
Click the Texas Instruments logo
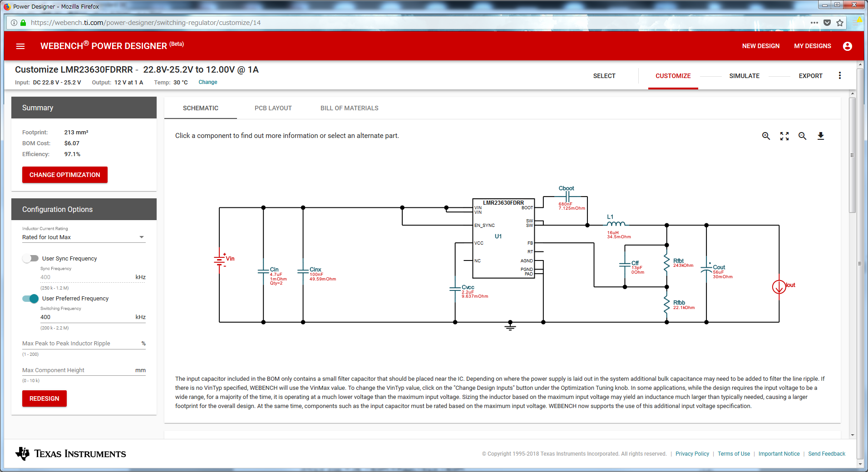point(71,453)
